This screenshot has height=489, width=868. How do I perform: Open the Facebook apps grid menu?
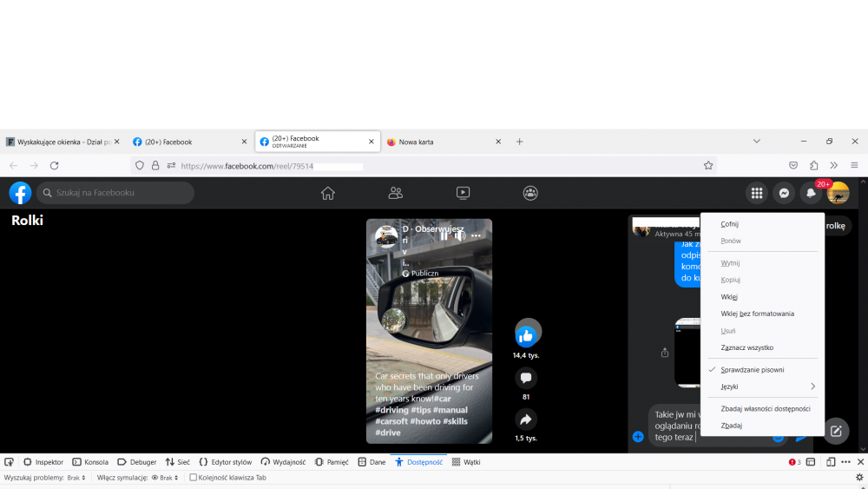(757, 193)
